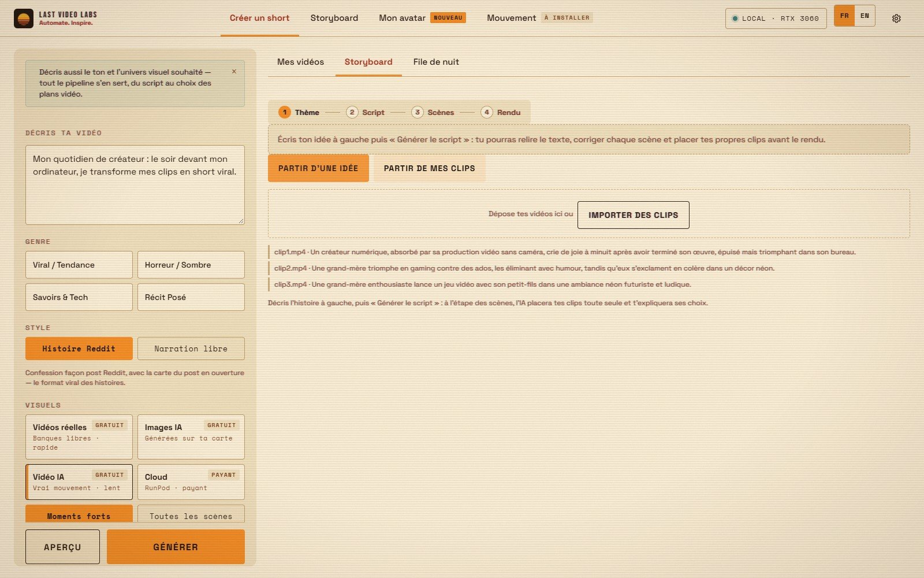Pick the Cloud RunPod paid option

click(191, 482)
